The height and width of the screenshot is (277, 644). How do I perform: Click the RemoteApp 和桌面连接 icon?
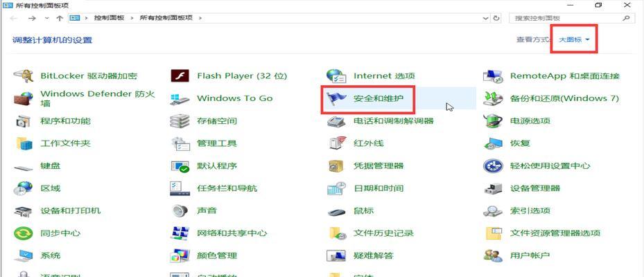(493, 76)
